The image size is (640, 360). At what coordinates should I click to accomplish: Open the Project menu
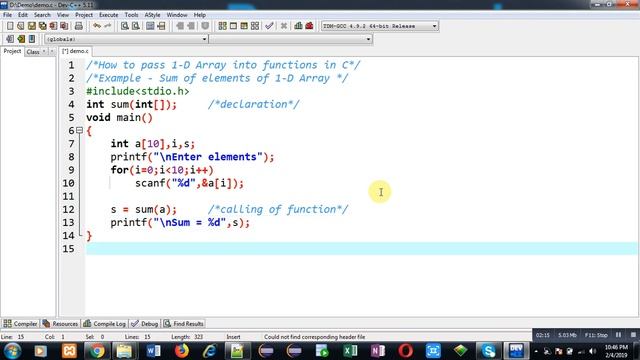(x=84, y=15)
